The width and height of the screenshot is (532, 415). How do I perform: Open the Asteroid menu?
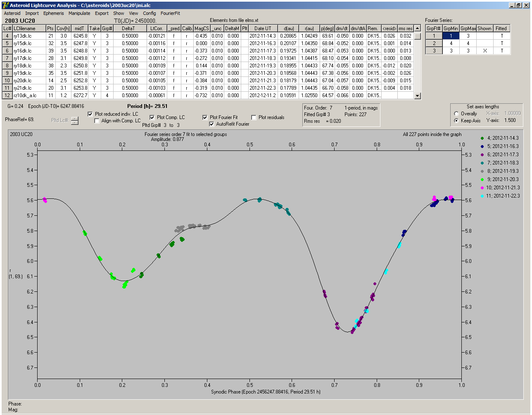[12, 13]
